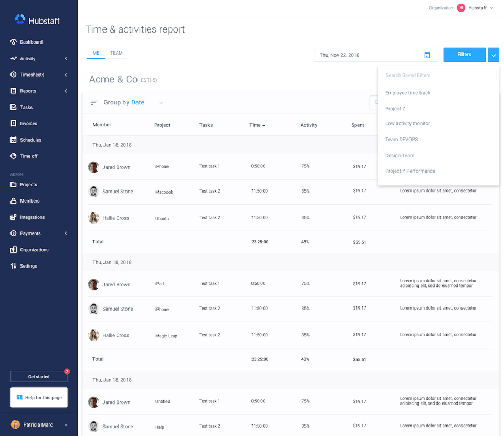Open Organizations in the sidebar
This screenshot has height=436, width=504.
34,250
